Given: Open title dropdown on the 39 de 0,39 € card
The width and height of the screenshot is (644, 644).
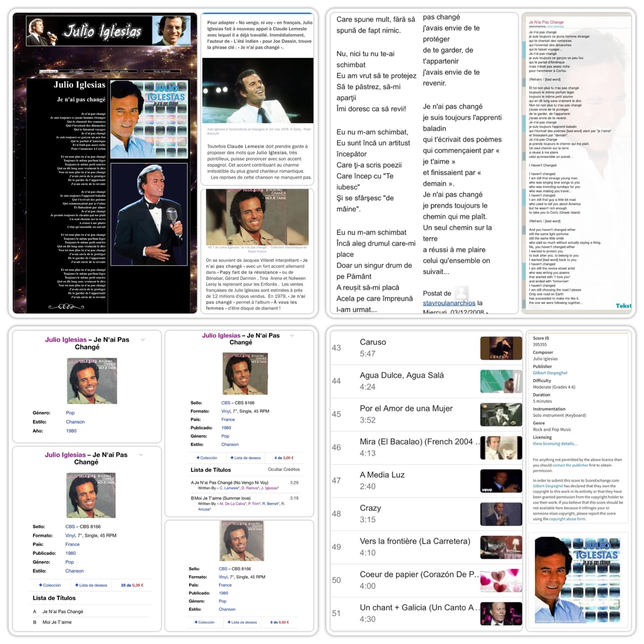Looking at the screenshot, I should [141, 455].
